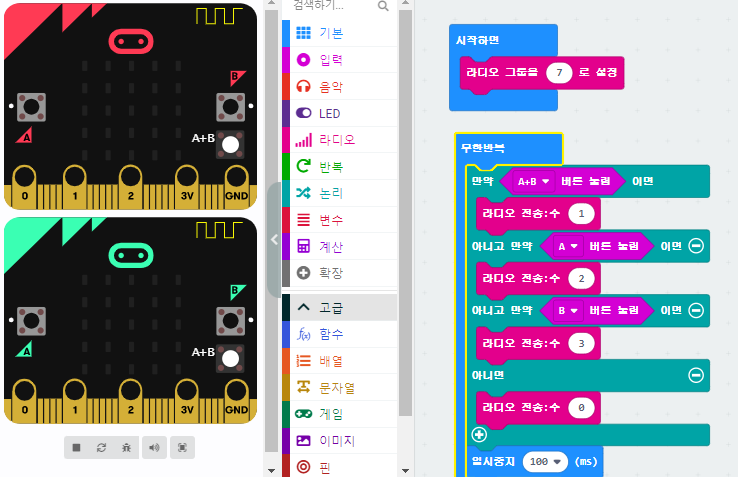Toggle debug mode with the bug icon
Screen dimensions: 738x477
pyautogui.click(x=128, y=448)
